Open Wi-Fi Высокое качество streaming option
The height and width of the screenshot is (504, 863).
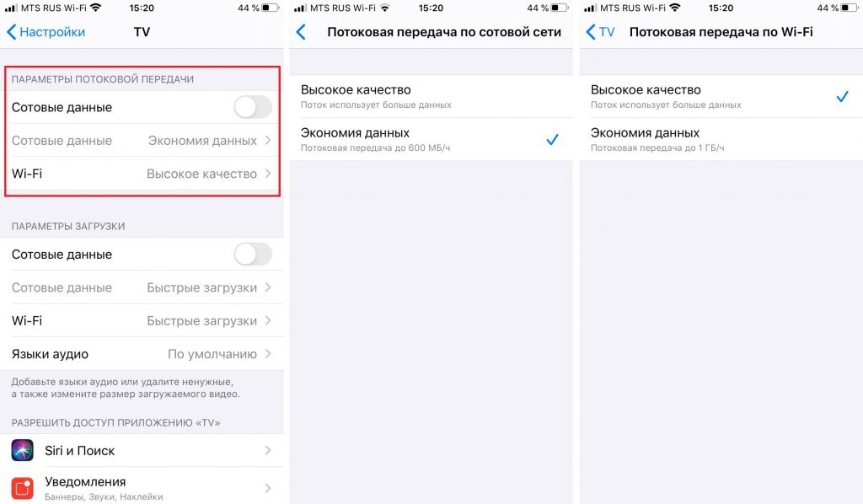[x=142, y=174]
